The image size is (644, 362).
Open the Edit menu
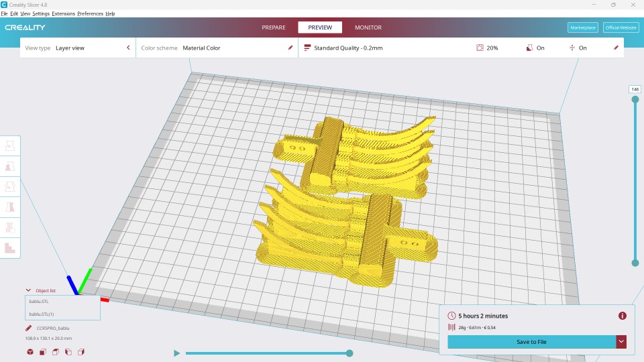(14, 13)
